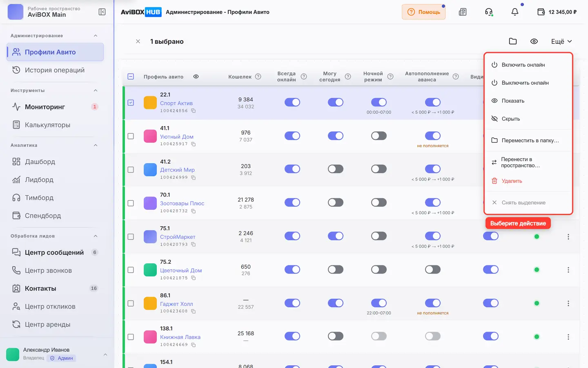Collapse the Администрирование section

(x=96, y=36)
